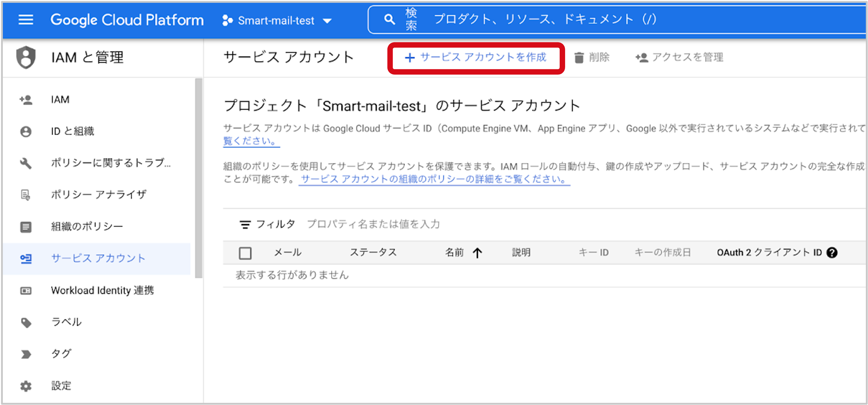Click the ステータス column header
The height and width of the screenshot is (405, 868).
tap(373, 252)
